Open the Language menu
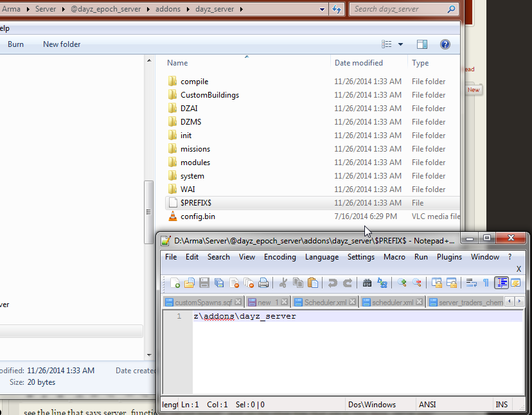532x415 pixels. coord(322,257)
